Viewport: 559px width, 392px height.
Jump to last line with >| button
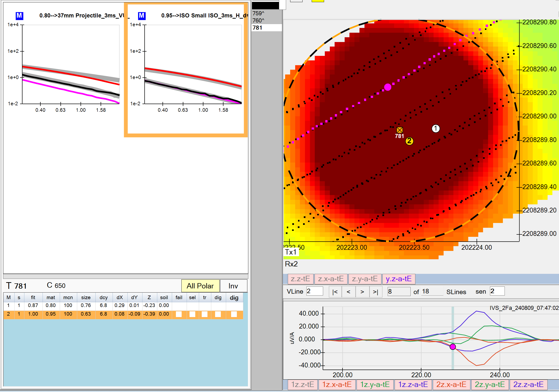point(375,291)
